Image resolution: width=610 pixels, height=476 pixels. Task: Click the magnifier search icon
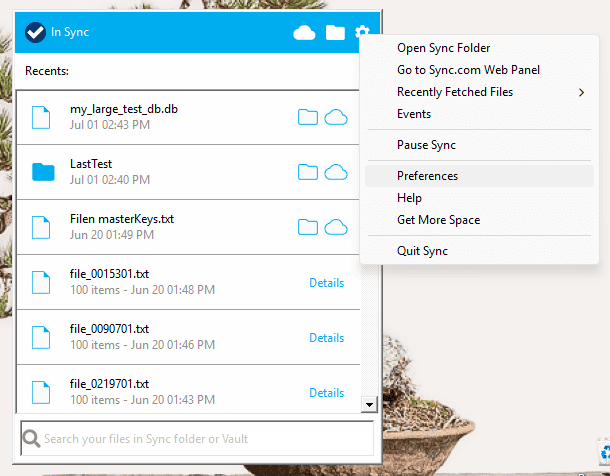coord(32,439)
